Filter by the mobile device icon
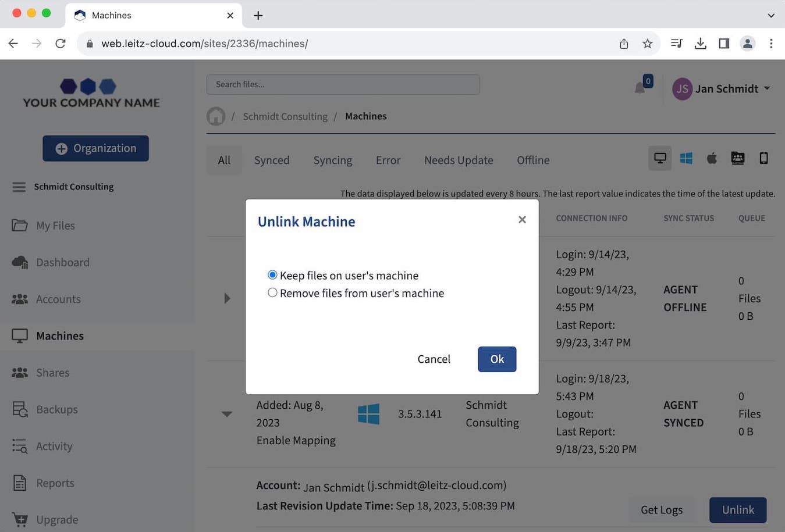Image resolution: width=785 pixels, height=532 pixels. pos(763,158)
